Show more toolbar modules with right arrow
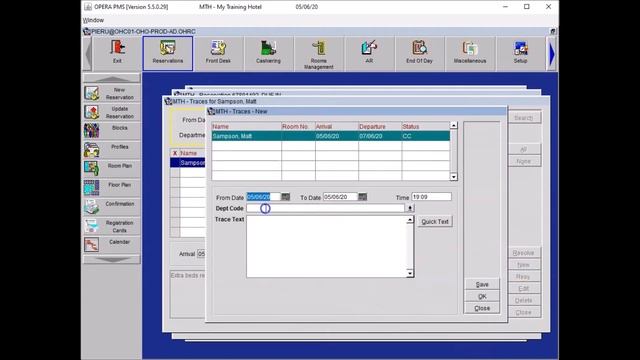This screenshot has height=360, width=640. [552, 53]
